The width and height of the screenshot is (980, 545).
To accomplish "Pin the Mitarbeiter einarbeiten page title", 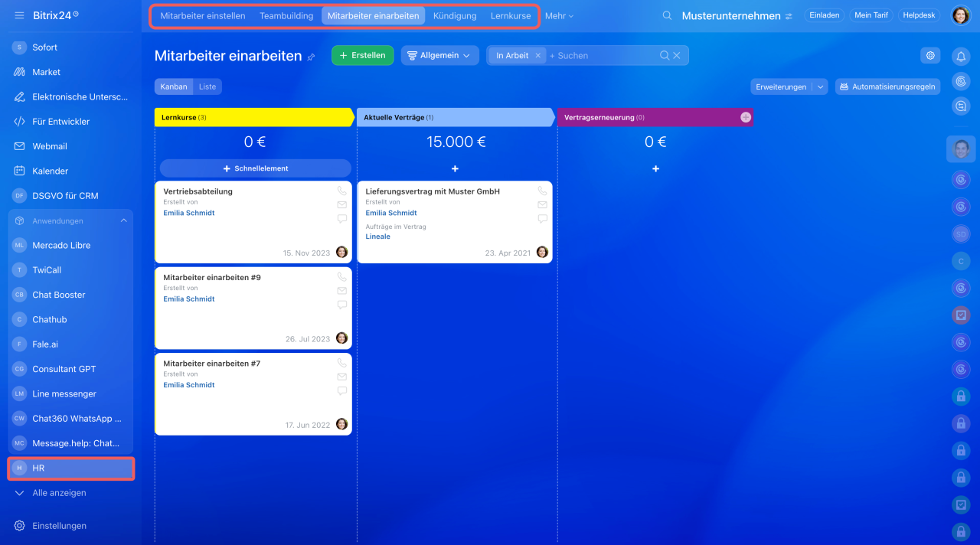I will pyautogui.click(x=311, y=57).
